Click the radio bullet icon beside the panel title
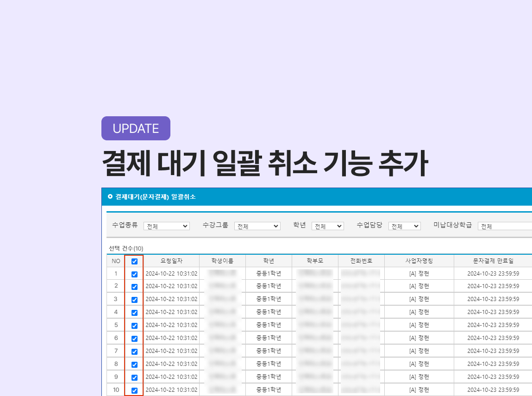The width and height of the screenshot is (532, 396). click(x=110, y=196)
